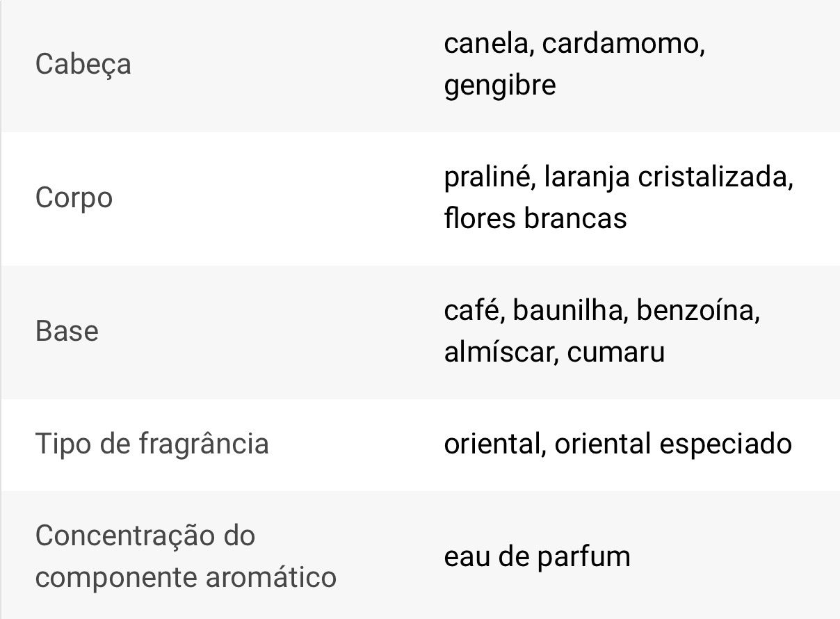Click the word especiado
The height and width of the screenshot is (619, 840).
click(x=725, y=444)
